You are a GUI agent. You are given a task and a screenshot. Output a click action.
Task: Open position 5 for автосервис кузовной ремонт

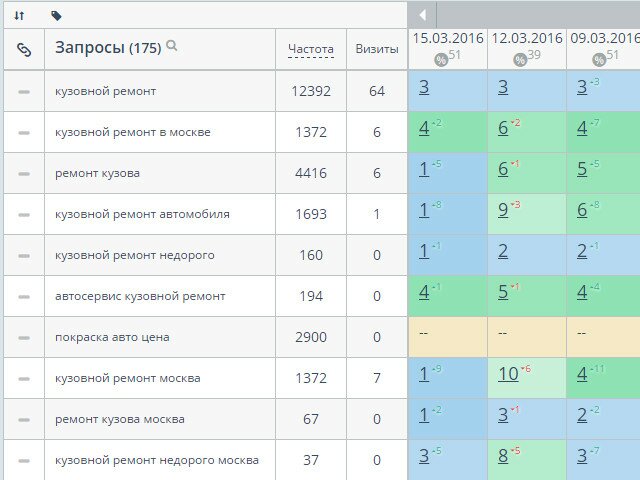click(x=503, y=292)
